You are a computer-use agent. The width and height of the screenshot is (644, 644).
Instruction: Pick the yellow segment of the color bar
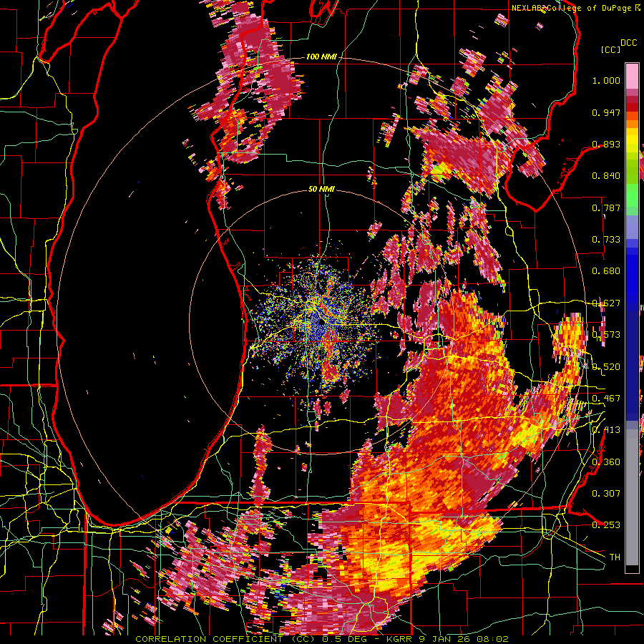pyautogui.click(x=632, y=140)
